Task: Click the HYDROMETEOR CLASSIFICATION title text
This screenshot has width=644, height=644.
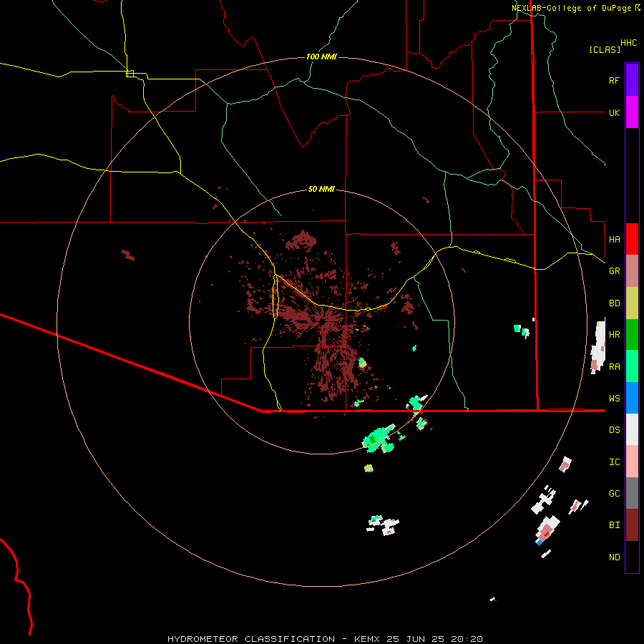Action: 251,639
